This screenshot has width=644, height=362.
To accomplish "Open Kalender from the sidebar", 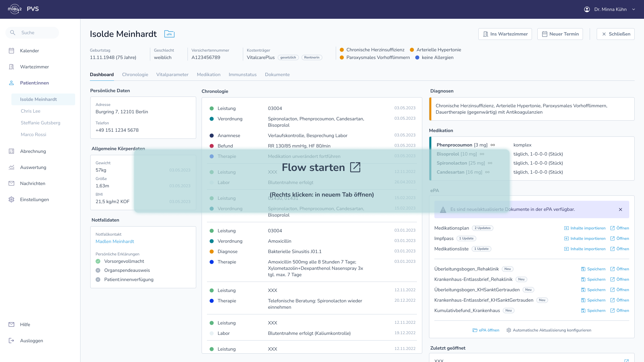I will (x=30, y=51).
